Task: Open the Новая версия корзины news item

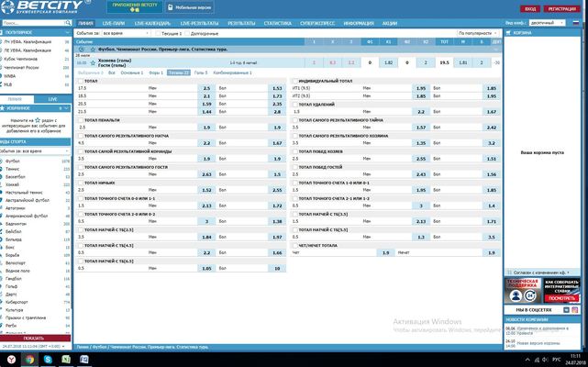Action: pos(538,343)
